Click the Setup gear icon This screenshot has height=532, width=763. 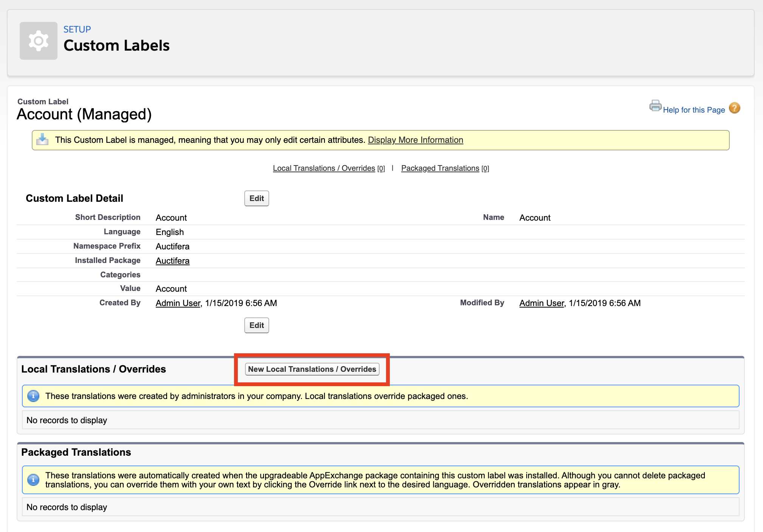pyautogui.click(x=38, y=41)
